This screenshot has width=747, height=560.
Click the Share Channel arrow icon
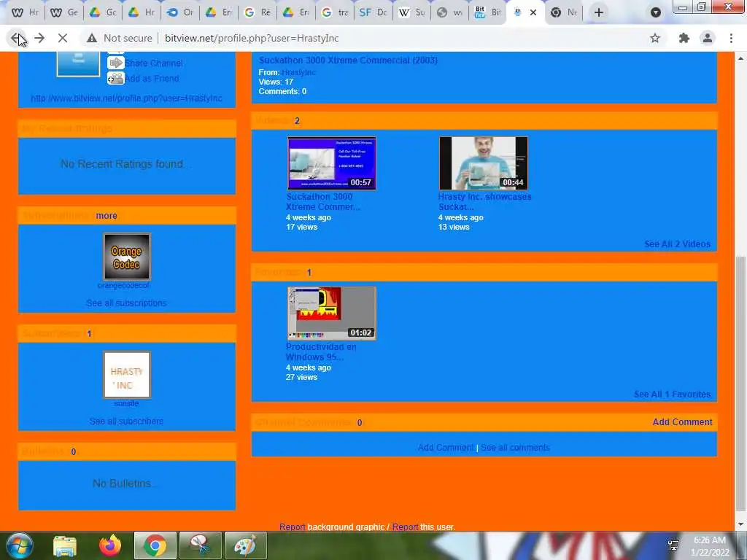tap(116, 63)
